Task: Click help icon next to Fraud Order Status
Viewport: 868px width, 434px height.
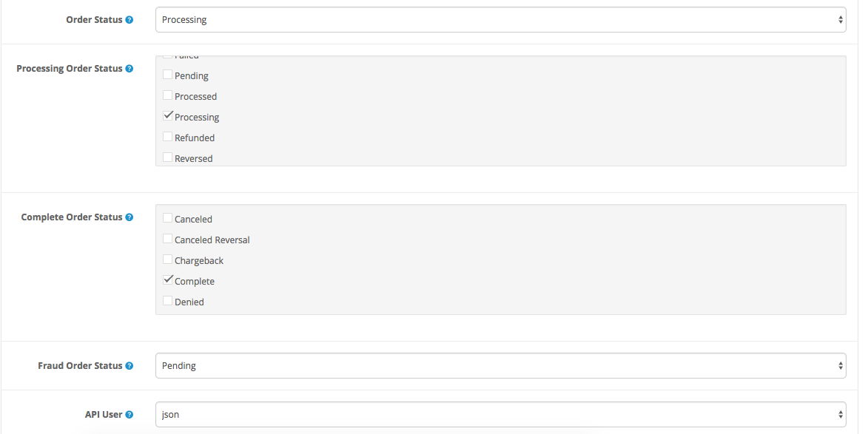Action: click(129, 366)
